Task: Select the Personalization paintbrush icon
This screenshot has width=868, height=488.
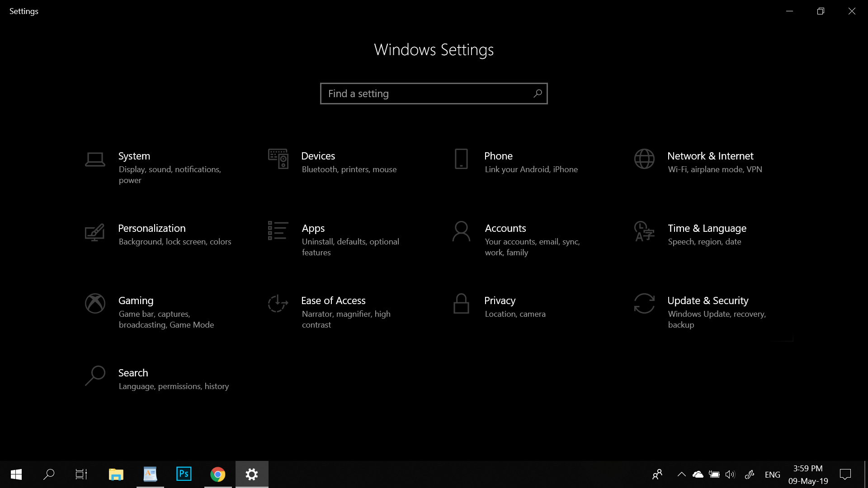Action: tap(94, 232)
